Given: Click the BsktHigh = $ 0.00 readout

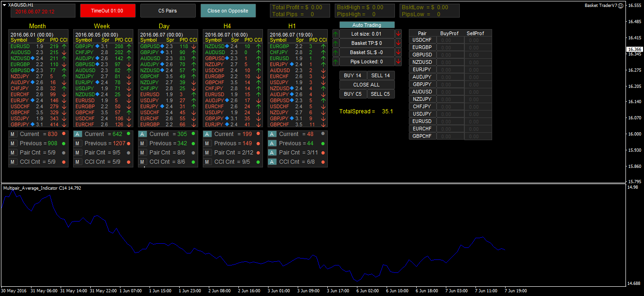Looking at the screenshot, I should click(360, 7).
